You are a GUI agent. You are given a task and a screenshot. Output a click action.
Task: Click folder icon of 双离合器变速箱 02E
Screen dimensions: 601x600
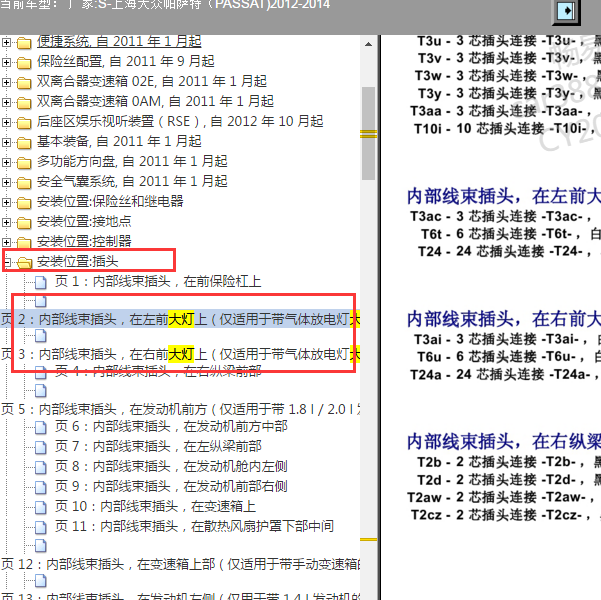(x=24, y=82)
